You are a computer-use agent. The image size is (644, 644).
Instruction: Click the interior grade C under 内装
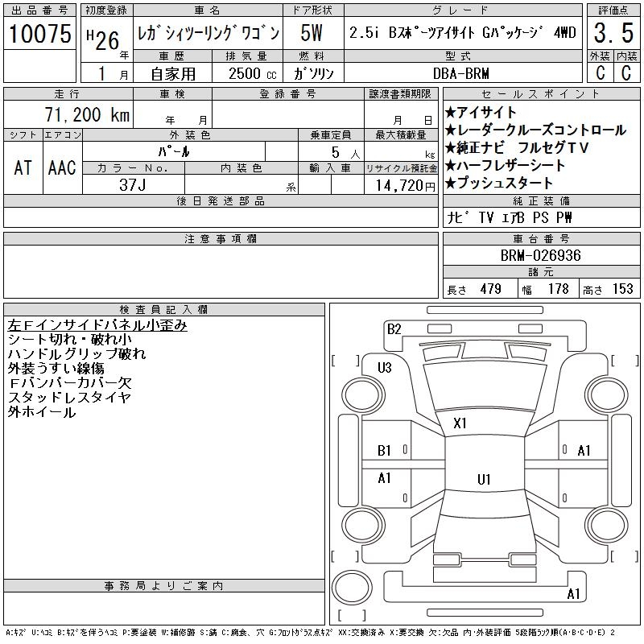pos(626,72)
